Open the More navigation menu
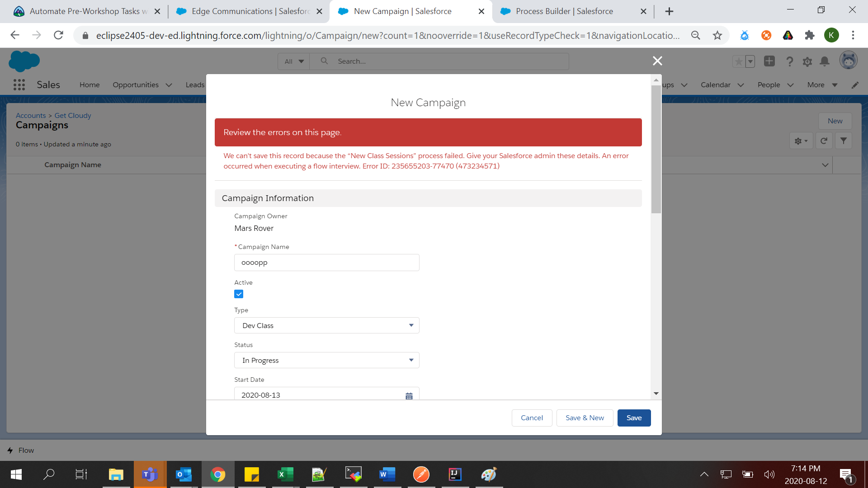 pos(822,85)
